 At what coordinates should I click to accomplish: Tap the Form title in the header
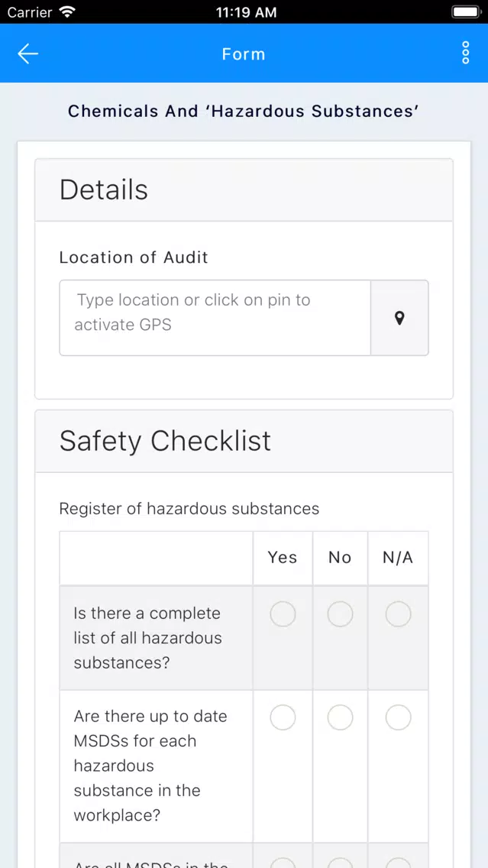(x=244, y=53)
